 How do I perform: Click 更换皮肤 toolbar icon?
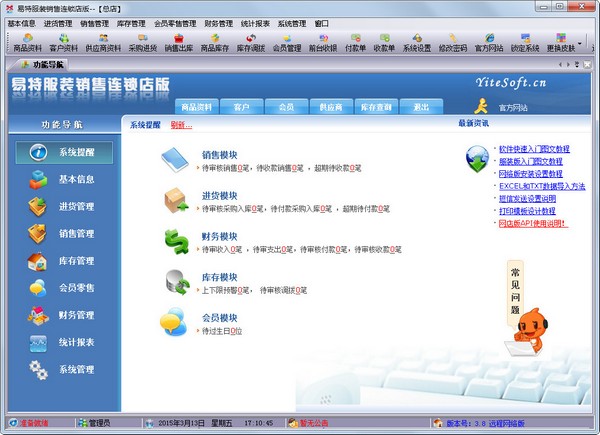point(561,42)
